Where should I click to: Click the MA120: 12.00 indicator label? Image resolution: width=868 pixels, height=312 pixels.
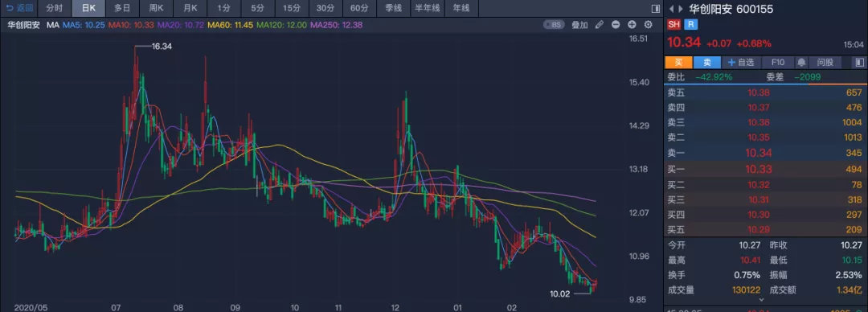(282, 25)
